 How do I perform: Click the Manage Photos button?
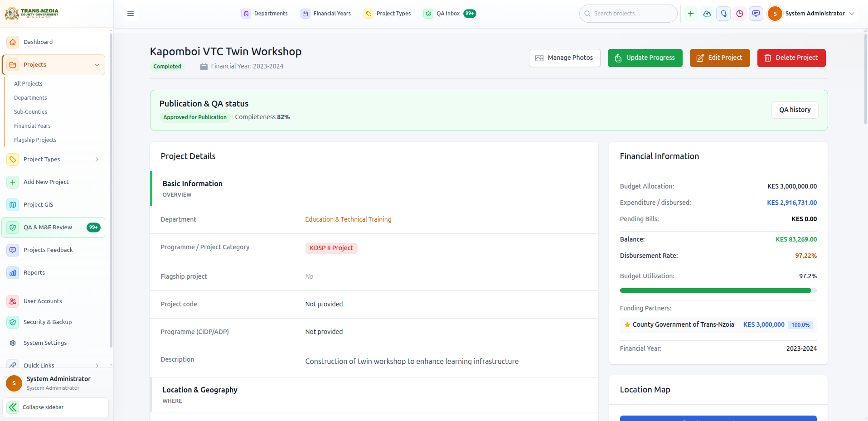point(565,58)
